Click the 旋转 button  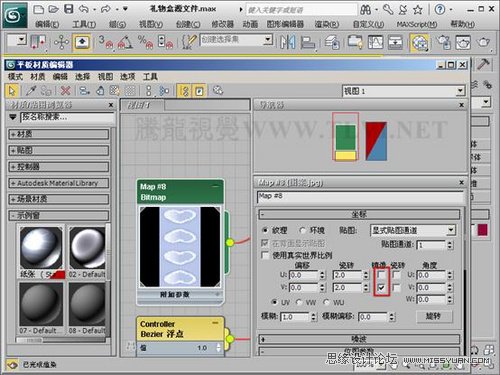pyautogui.click(x=434, y=316)
